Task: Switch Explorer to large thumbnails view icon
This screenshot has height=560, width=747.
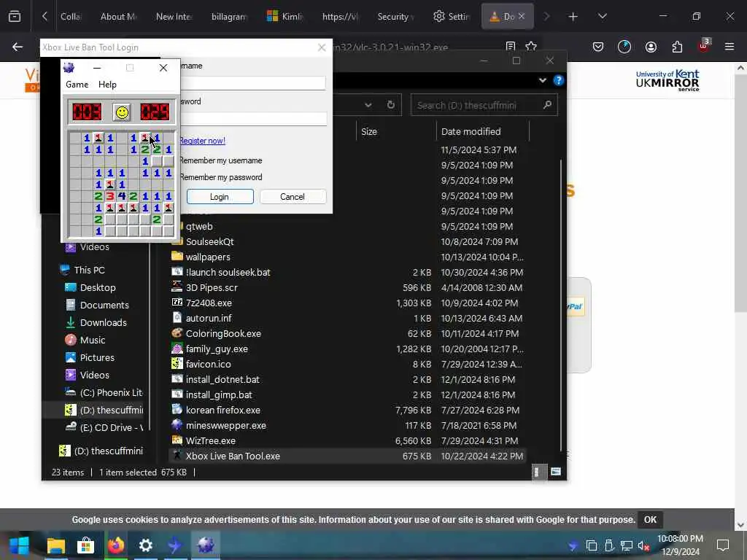Action: click(x=555, y=472)
